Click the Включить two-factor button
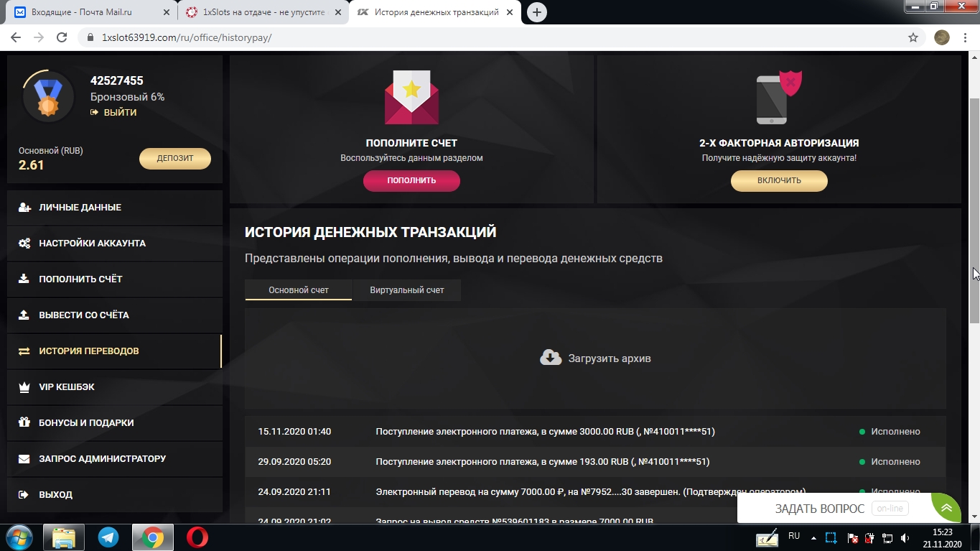This screenshot has height=551, width=980. 779,180
